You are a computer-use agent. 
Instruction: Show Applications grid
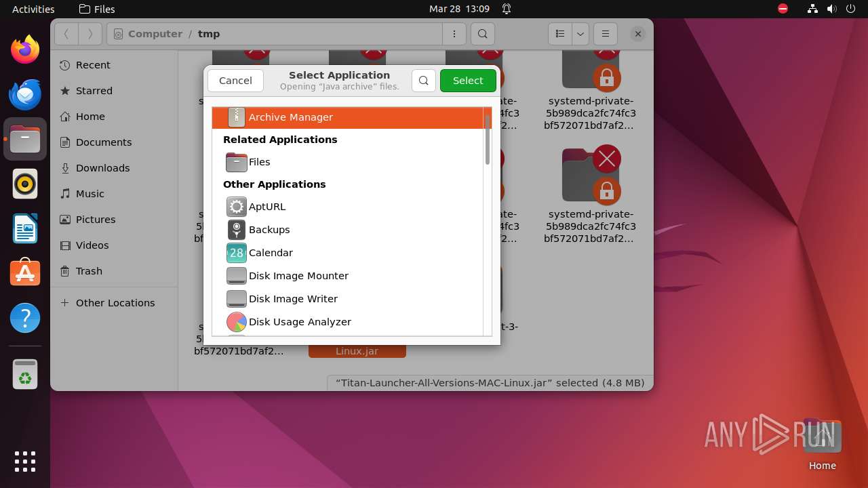point(25,462)
